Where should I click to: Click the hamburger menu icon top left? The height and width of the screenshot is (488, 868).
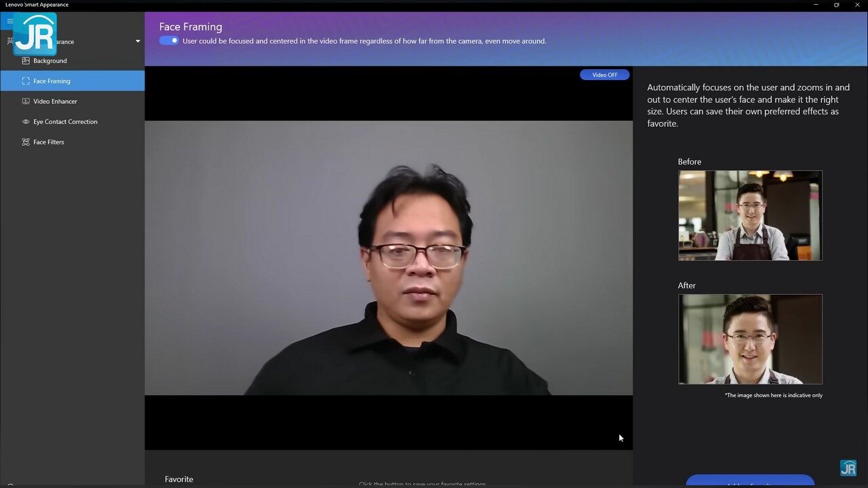pos(9,20)
